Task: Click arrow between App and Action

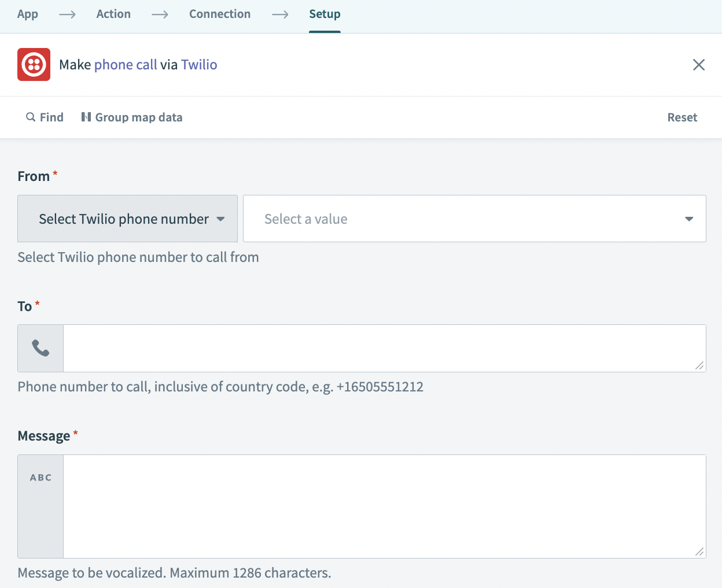Action: click(67, 14)
